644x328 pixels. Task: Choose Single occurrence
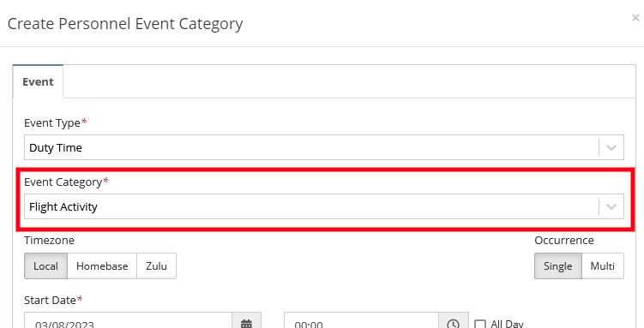pos(557,266)
